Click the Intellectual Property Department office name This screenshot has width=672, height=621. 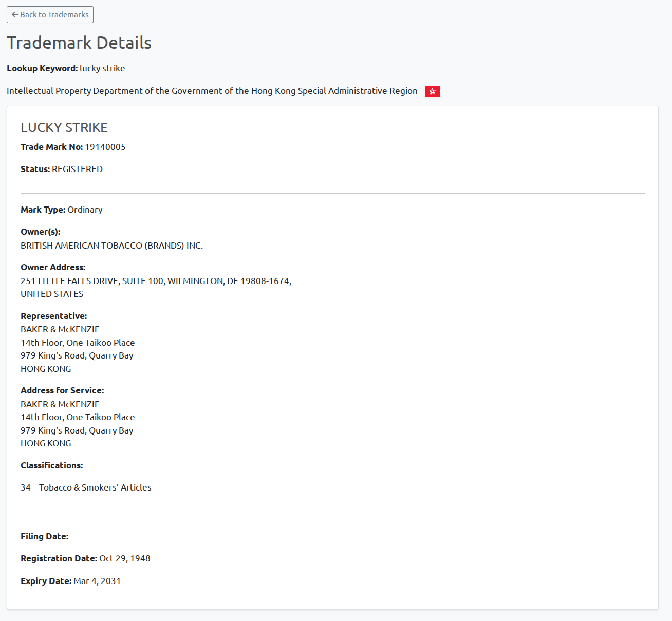212,91
